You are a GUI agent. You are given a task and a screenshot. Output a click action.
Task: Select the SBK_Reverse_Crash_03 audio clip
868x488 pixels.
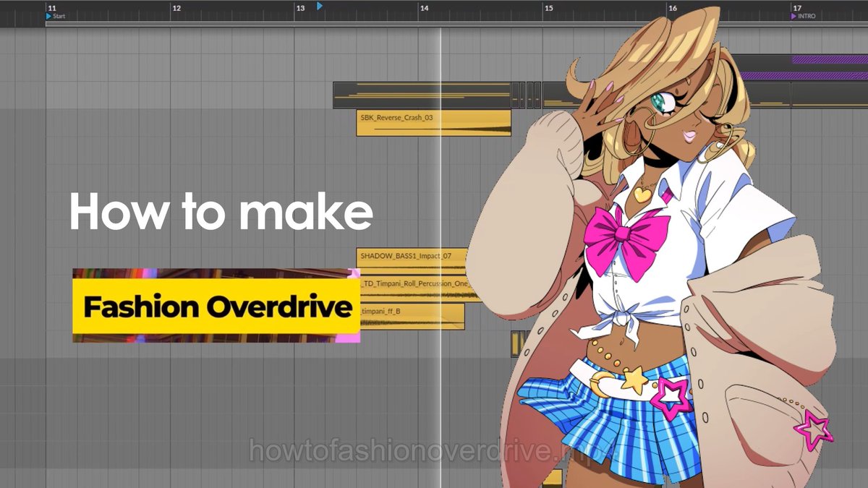click(x=433, y=123)
